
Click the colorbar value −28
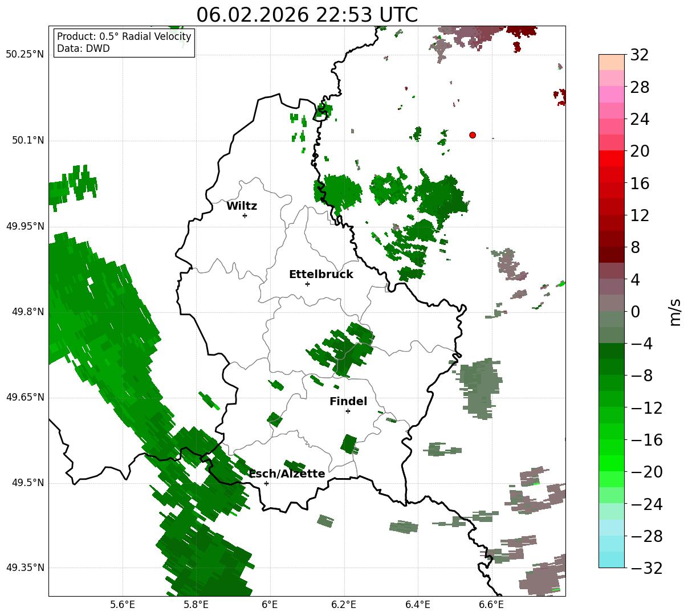646,536
